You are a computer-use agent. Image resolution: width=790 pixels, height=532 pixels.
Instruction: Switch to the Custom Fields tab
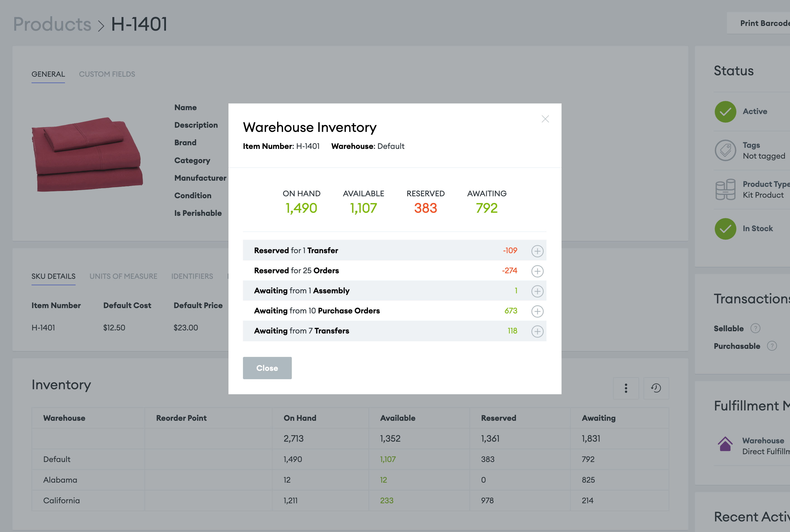tap(107, 74)
